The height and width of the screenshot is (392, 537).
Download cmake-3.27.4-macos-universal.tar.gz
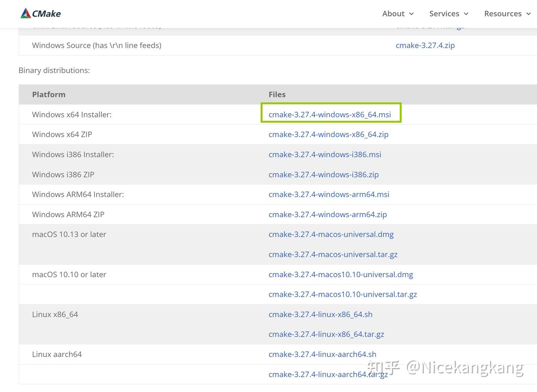tap(333, 254)
